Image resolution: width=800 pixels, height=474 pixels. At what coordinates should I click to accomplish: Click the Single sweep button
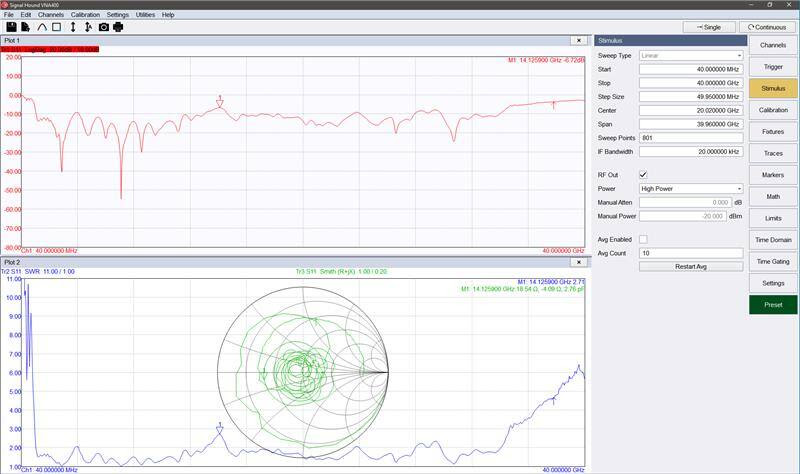[709, 27]
